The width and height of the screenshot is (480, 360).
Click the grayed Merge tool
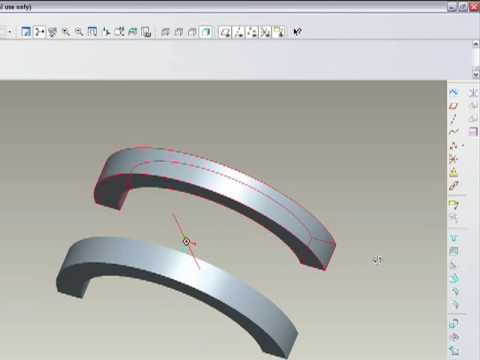pyautogui.click(x=473, y=106)
